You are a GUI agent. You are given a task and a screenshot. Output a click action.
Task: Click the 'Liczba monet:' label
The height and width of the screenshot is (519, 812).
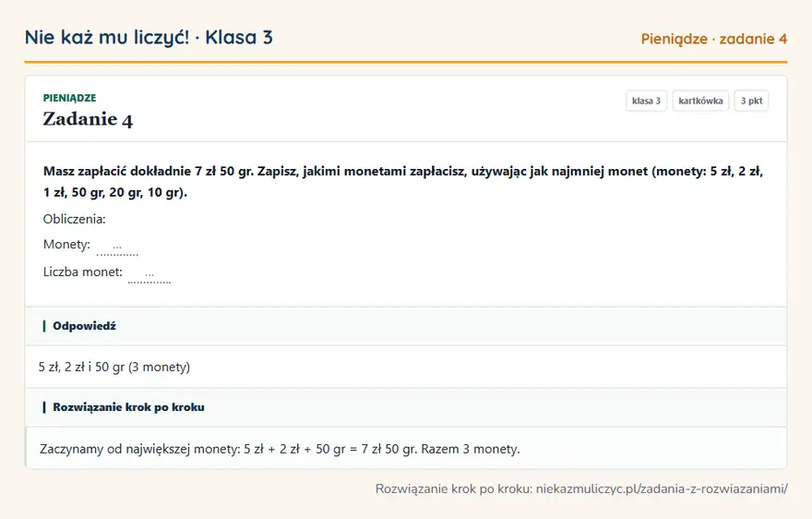(x=83, y=272)
